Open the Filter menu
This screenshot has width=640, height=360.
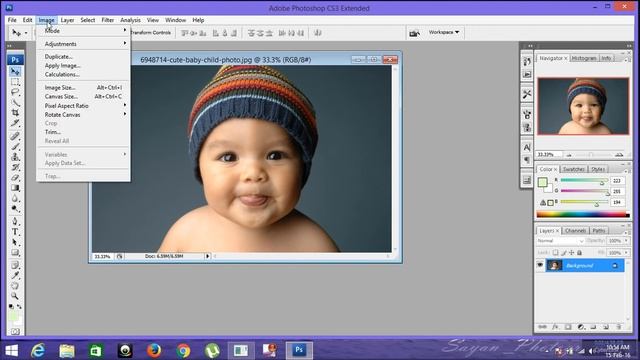(x=107, y=20)
